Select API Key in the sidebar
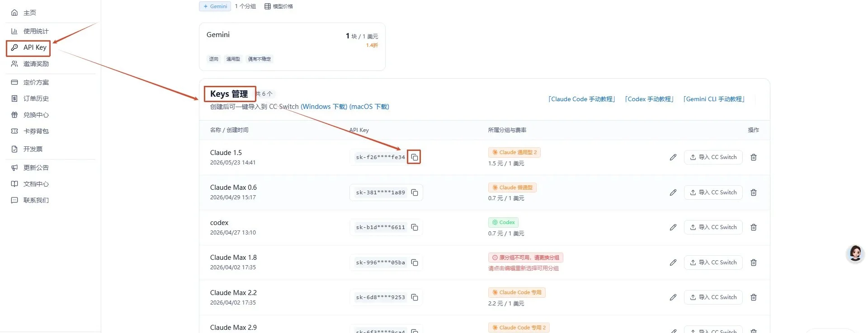The width and height of the screenshot is (868, 333). (x=28, y=47)
